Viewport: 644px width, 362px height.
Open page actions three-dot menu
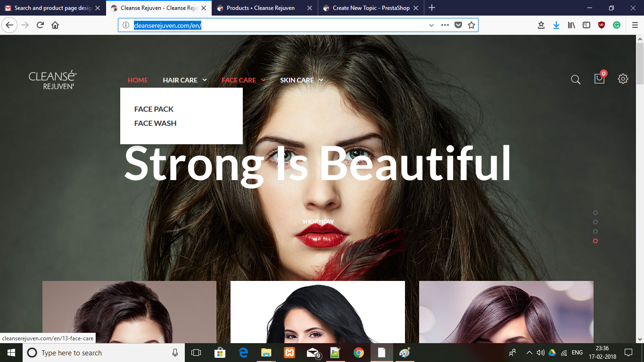[445, 25]
